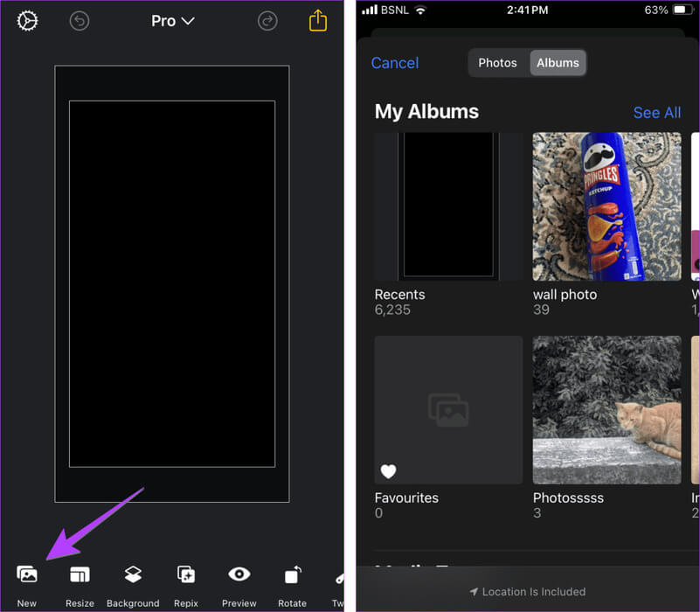Tap the undo arrow icon
This screenshot has width=700, height=612.
[80, 21]
